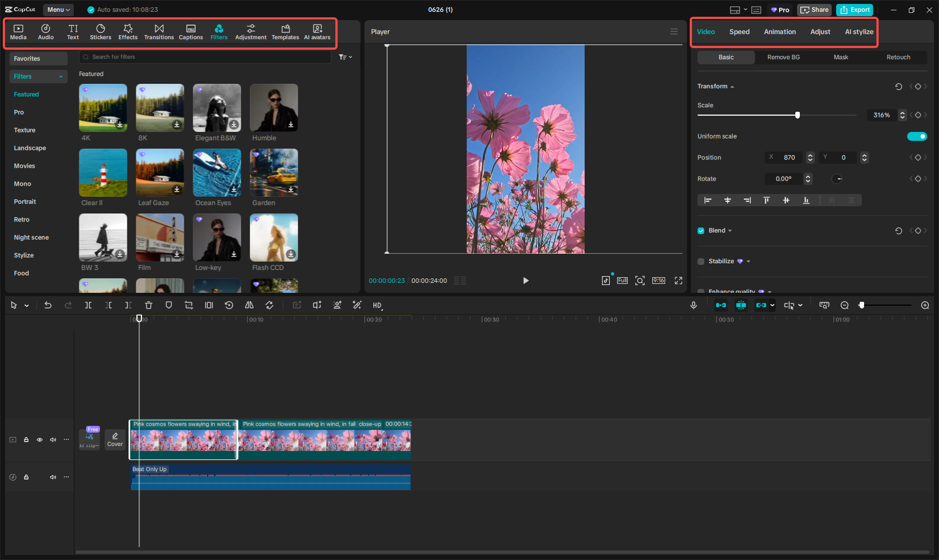Split the clip at the playhead

[x=88, y=305]
